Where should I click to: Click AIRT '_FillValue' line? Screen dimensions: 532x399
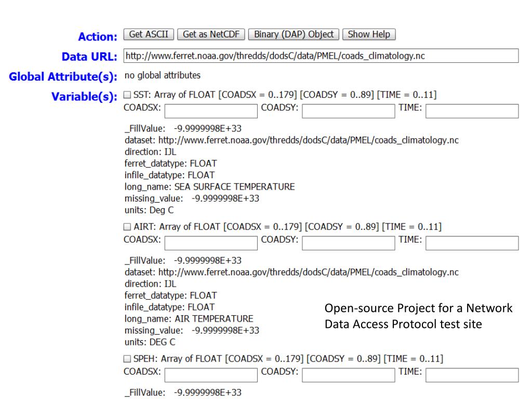point(183,261)
